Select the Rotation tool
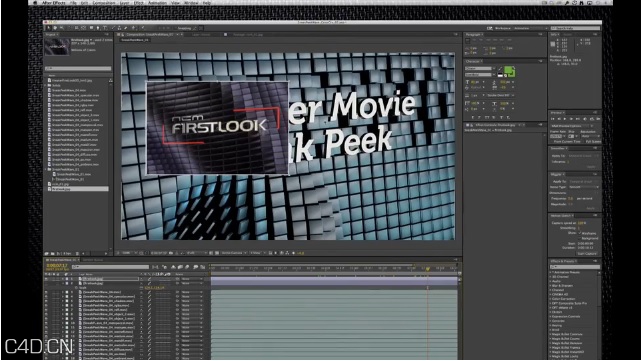Image resolution: width=642 pixels, height=361 pixels. 70,28
